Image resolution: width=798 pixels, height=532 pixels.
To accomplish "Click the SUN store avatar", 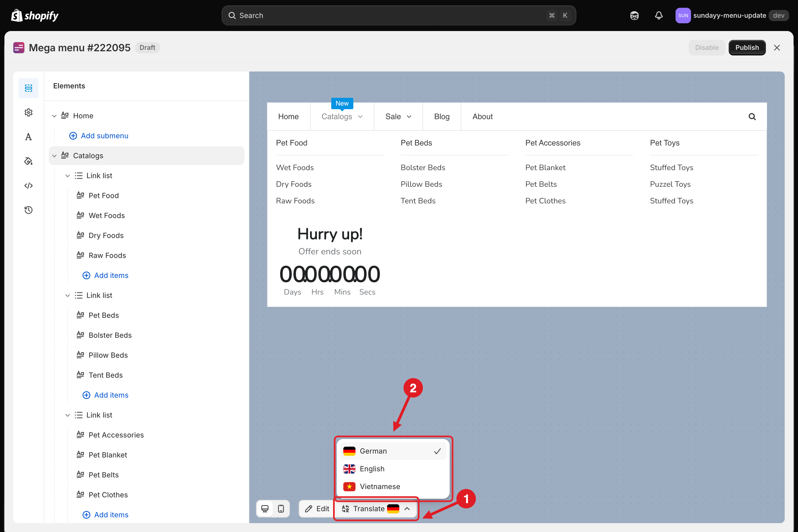I will click(x=683, y=16).
